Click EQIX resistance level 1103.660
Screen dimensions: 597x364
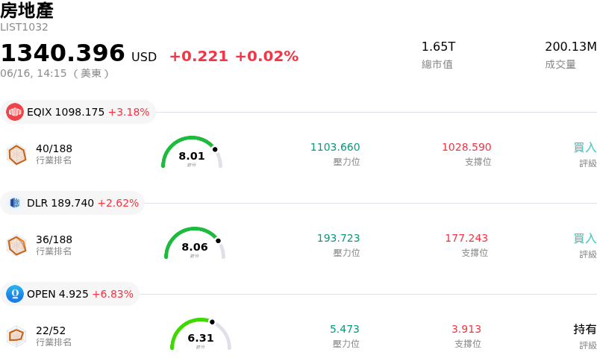point(335,147)
